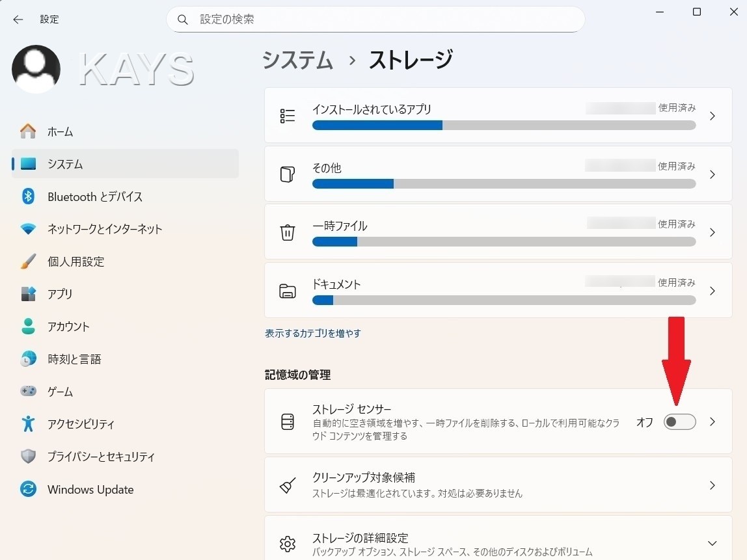747x560 pixels.
Task: Click the show more categories link
Action: pos(312,333)
